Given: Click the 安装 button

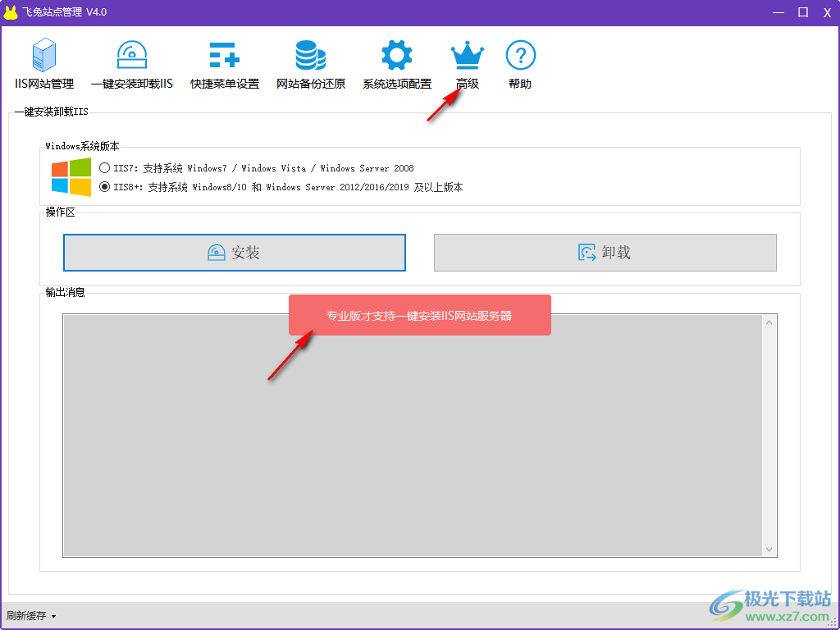Looking at the screenshot, I should point(235,253).
